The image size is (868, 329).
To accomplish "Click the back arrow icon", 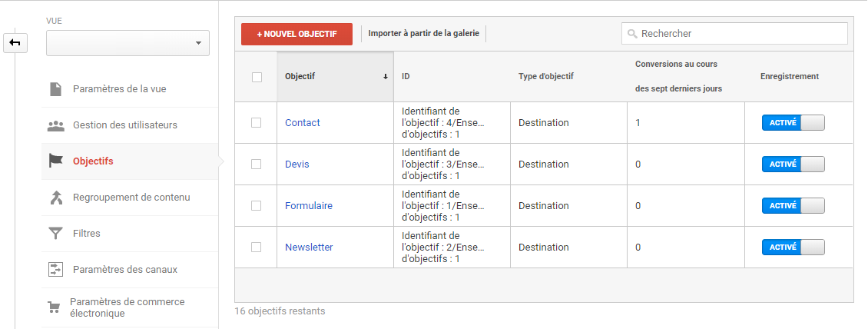I will [15, 42].
